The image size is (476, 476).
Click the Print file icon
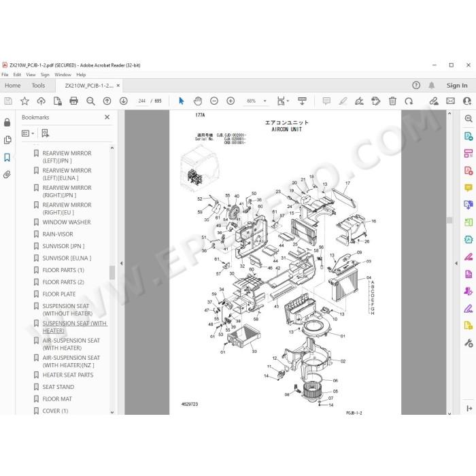pyautogui.click(x=73, y=101)
